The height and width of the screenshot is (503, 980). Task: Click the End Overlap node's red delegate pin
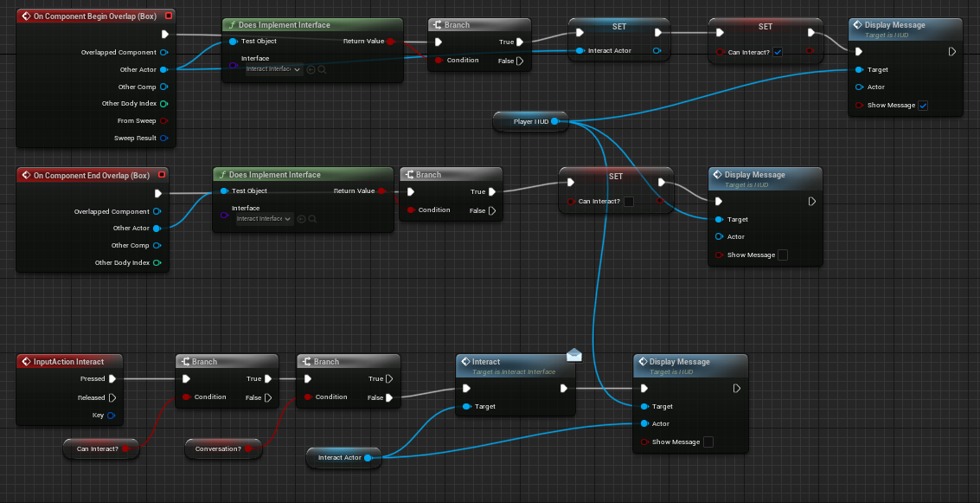[x=162, y=175]
